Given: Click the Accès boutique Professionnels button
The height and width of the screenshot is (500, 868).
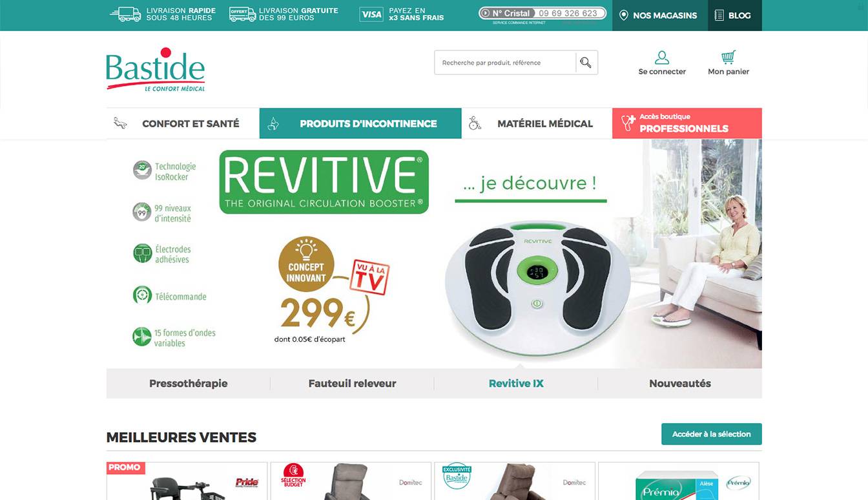Looking at the screenshot, I should (x=687, y=123).
